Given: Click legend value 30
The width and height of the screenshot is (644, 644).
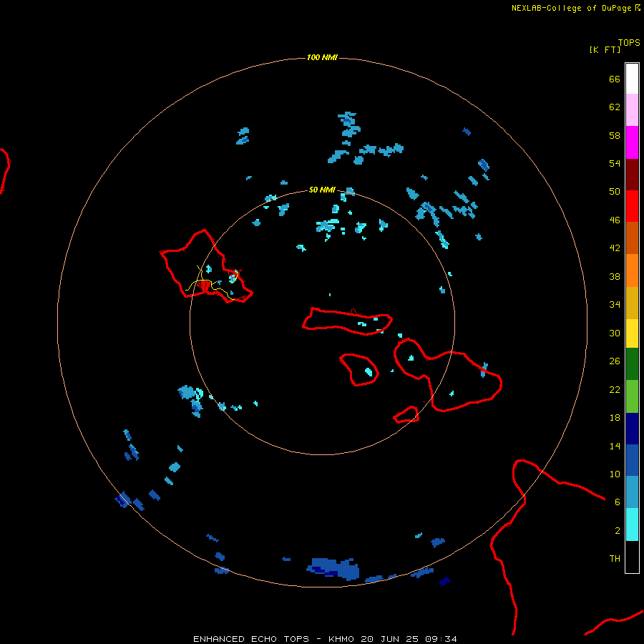Looking at the screenshot, I should pos(615,333).
